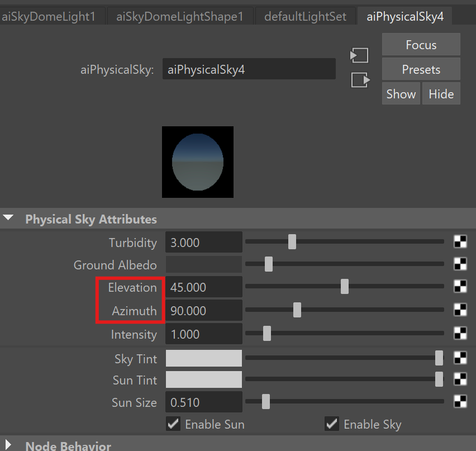Click the Turbidity texture map checker icon
The image size is (476, 451).
[x=460, y=242]
